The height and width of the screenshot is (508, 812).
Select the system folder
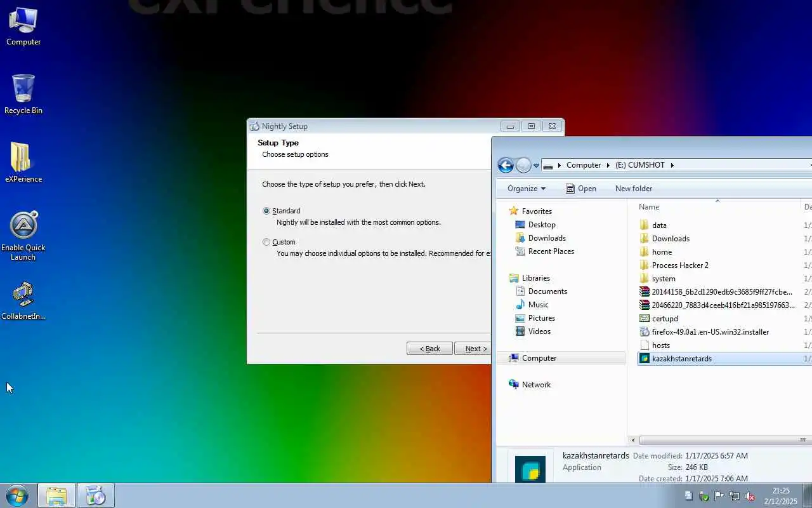[x=664, y=279]
